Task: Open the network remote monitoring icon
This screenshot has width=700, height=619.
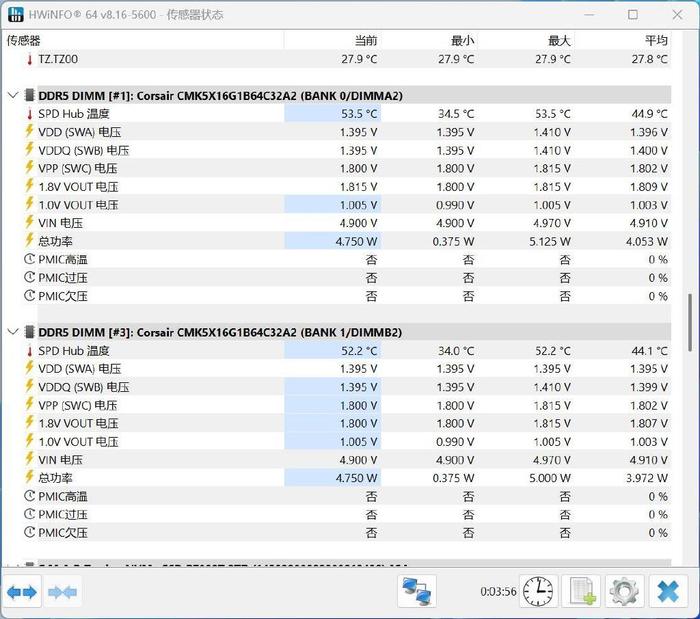Action: click(x=417, y=591)
